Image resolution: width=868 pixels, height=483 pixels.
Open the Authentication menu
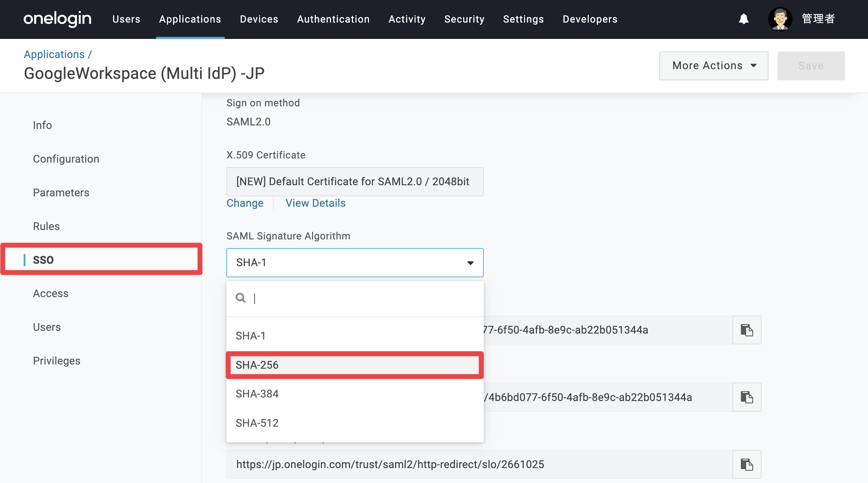[x=333, y=19]
